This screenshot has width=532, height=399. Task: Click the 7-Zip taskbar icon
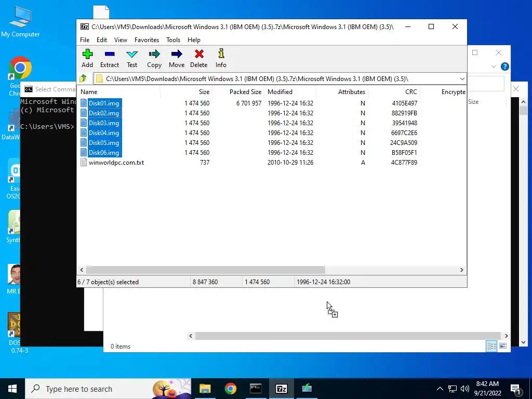pyautogui.click(x=281, y=389)
